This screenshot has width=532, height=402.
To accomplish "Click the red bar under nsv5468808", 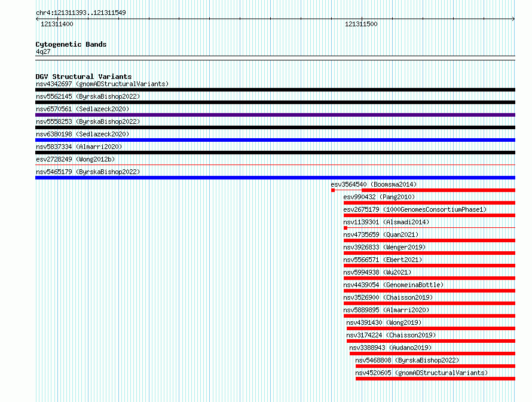I will point(435,366).
